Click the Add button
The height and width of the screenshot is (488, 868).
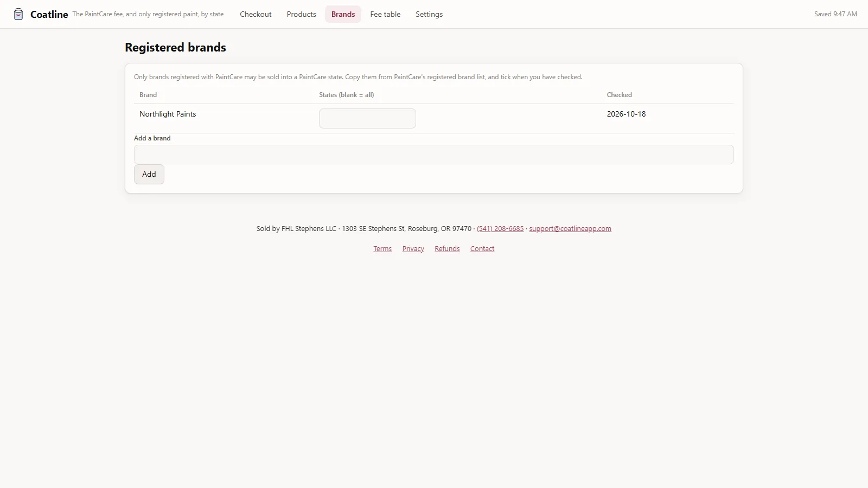click(x=149, y=174)
